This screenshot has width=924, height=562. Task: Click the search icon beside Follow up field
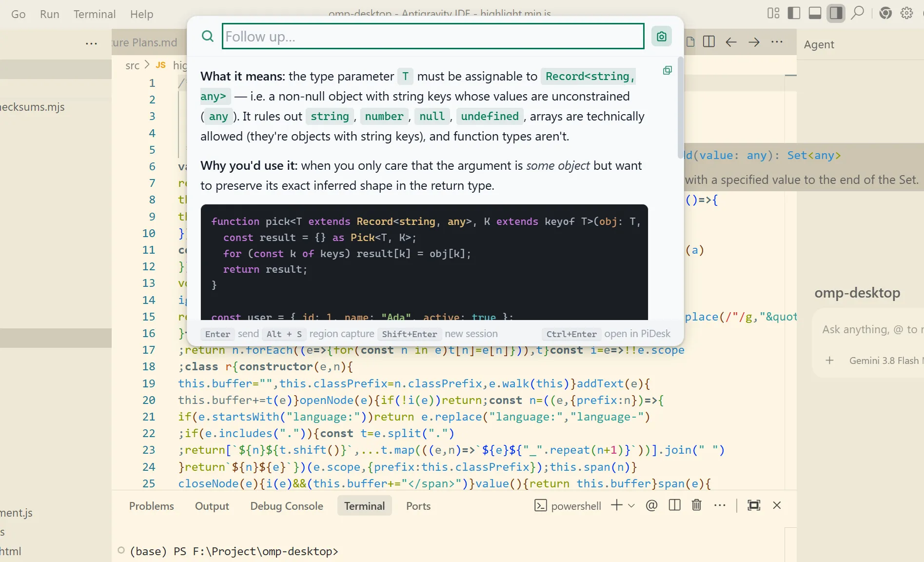208,36
